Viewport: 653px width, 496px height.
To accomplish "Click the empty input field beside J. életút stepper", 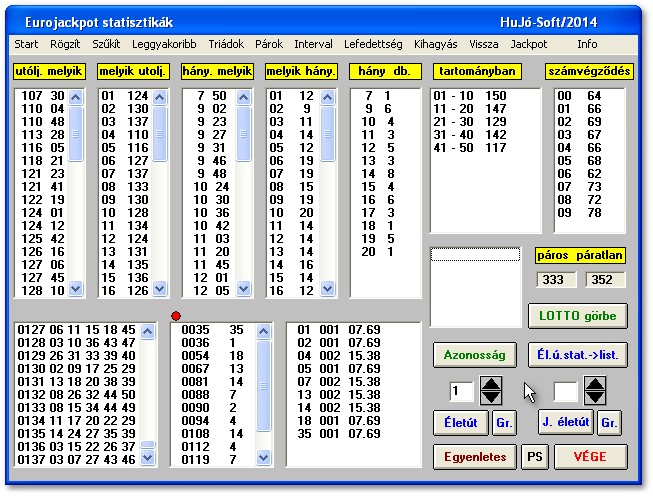I will (565, 391).
